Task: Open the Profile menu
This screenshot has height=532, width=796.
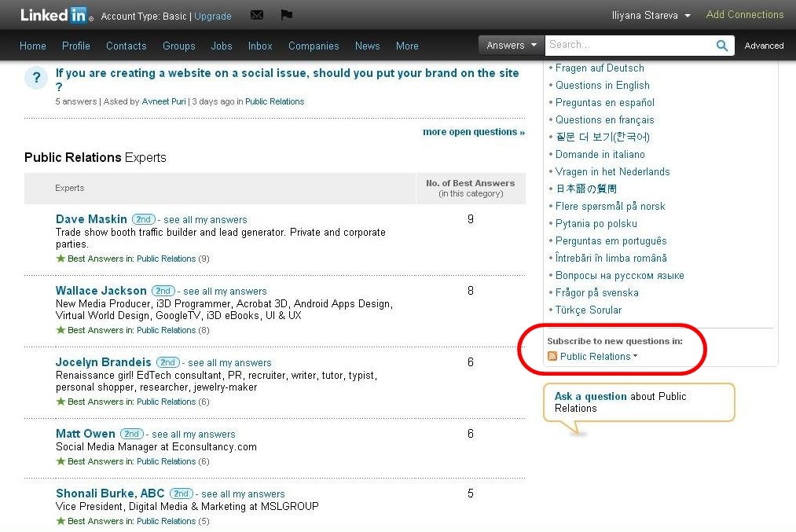Action: pyautogui.click(x=76, y=46)
